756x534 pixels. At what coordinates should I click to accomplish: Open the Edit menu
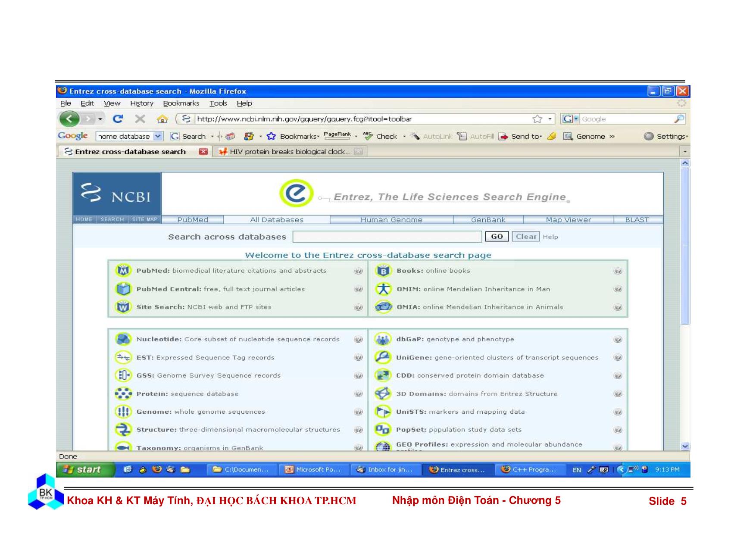tap(87, 103)
